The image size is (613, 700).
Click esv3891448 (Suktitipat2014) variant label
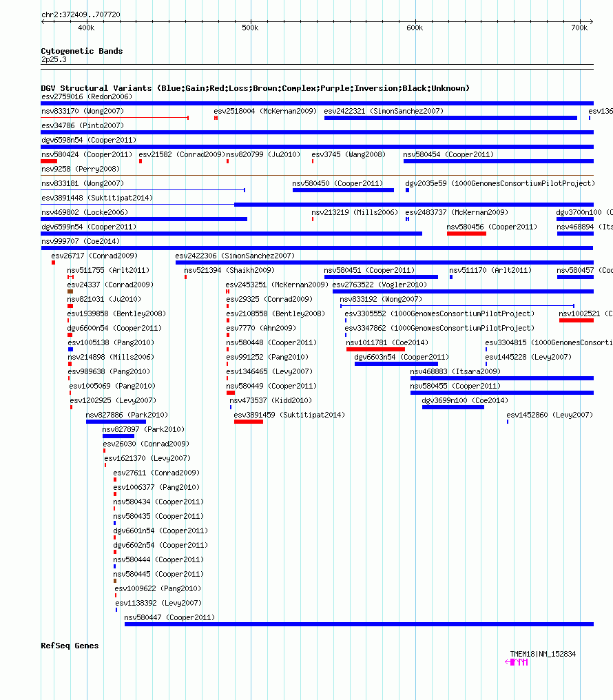(x=97, y=198)
